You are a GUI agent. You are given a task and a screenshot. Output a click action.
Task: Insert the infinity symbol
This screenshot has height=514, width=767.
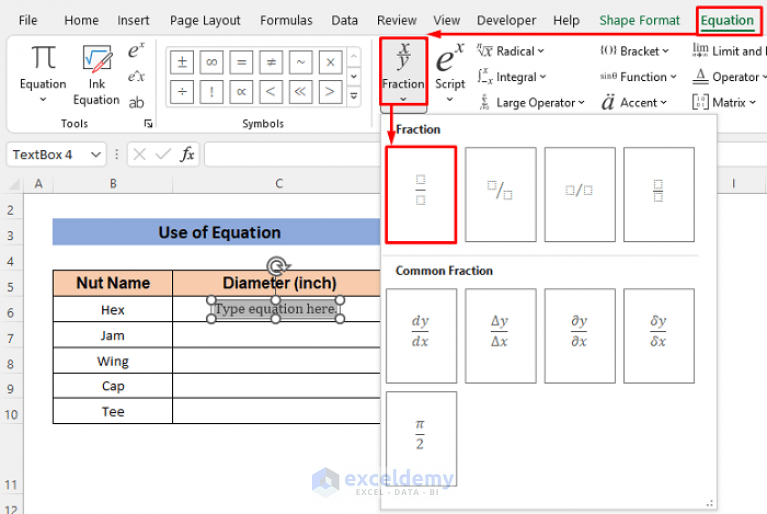coord(212,62)
